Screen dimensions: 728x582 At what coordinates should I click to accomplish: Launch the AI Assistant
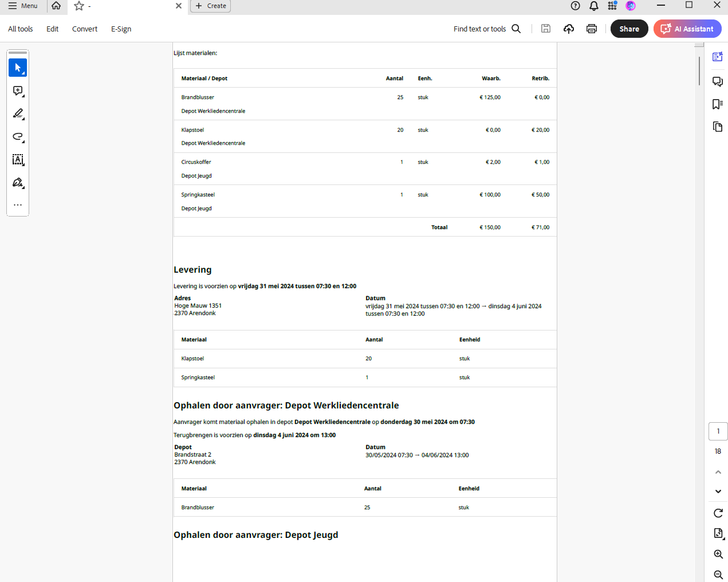687,29
